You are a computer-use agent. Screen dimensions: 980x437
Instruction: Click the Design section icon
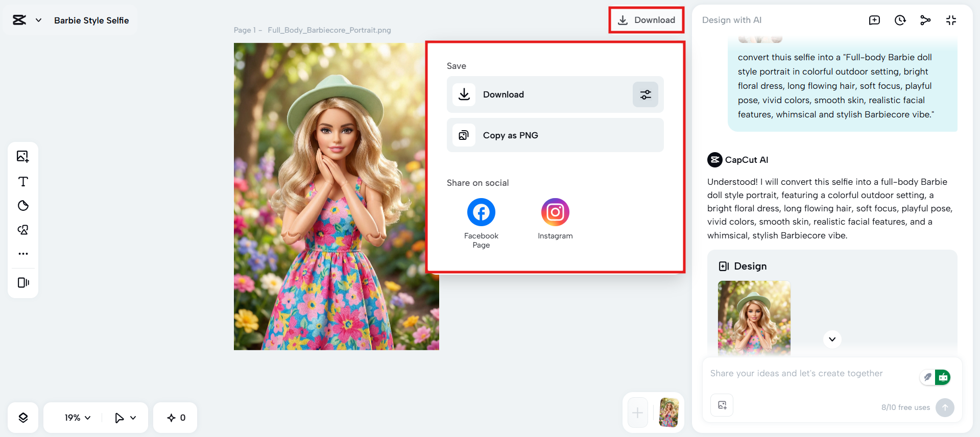pos(724,266)
